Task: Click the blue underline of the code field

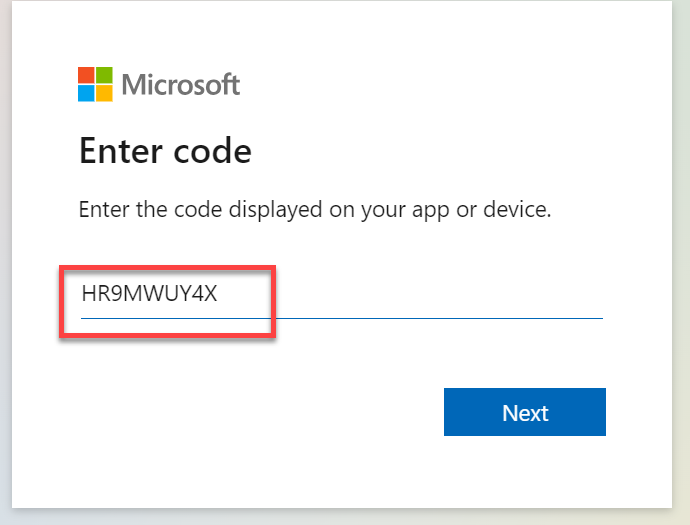Action: click(x=440, y=317)
